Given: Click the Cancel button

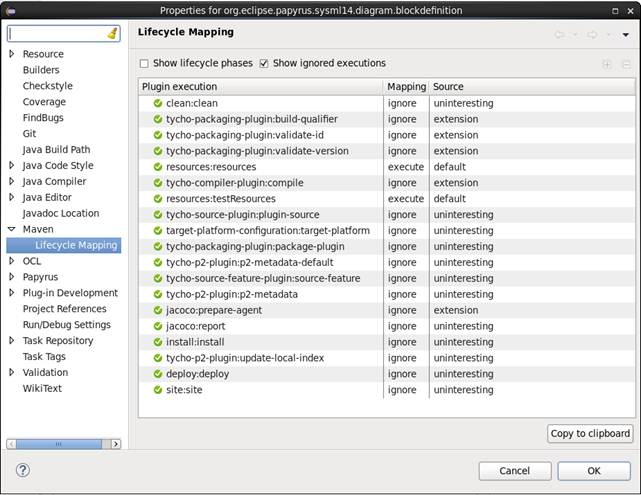Looking at the screenshot, I should click(515, 471).
